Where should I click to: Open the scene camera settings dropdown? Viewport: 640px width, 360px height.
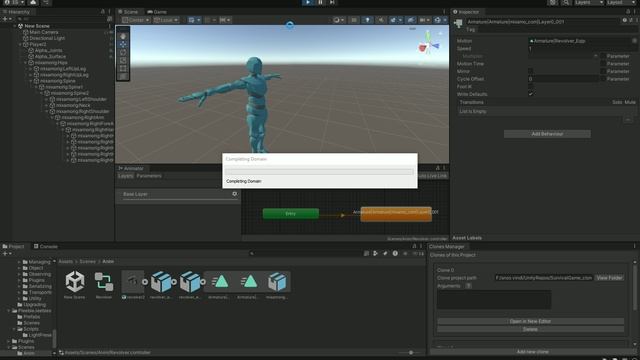coord(425,20)
